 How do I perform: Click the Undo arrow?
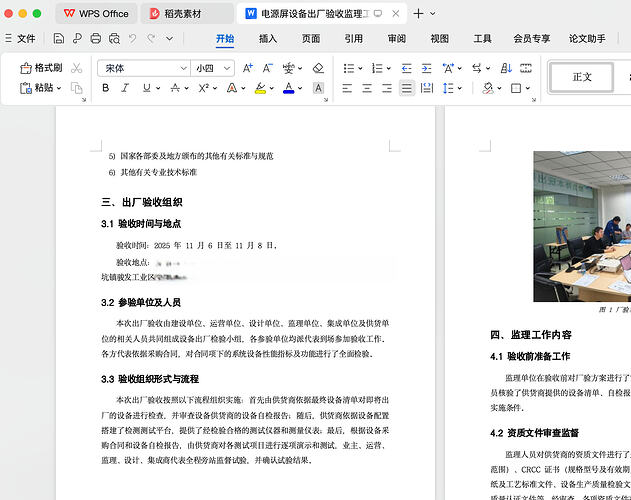tap(132, 39)
